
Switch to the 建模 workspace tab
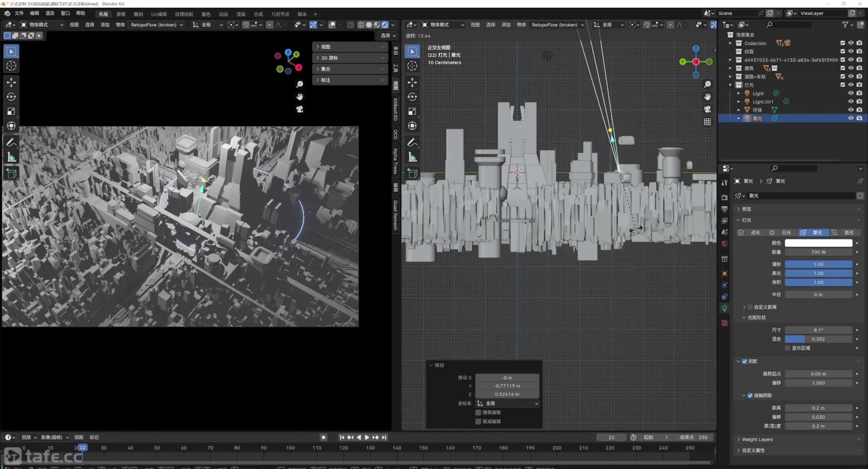[x=121, y=14]
